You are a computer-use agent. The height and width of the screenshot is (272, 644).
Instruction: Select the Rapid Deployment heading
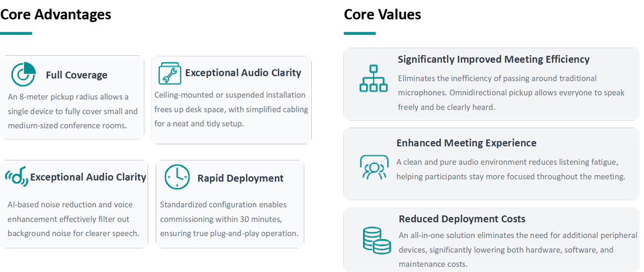[240, 178]
